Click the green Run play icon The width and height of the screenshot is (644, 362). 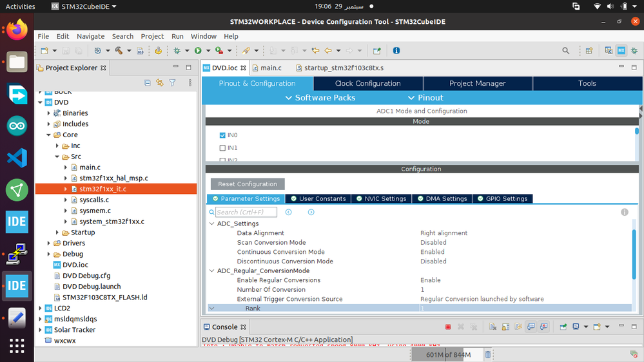pos(198,50)
